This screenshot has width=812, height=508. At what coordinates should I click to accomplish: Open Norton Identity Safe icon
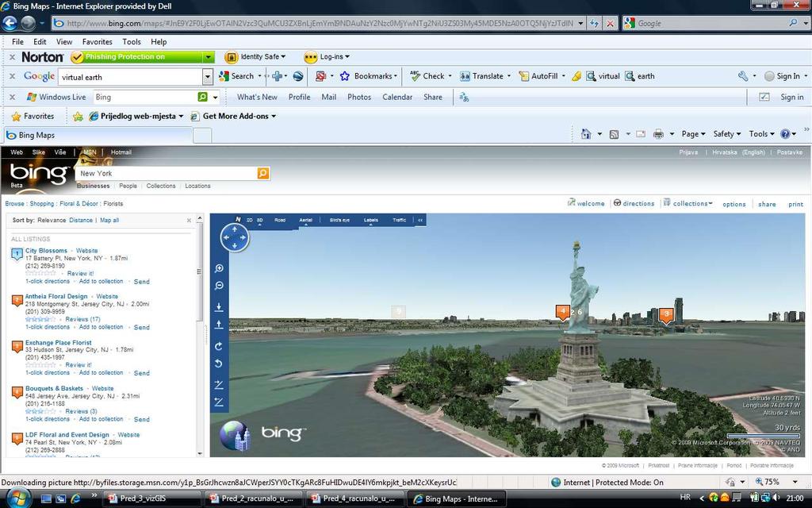(x=231, y=57)
